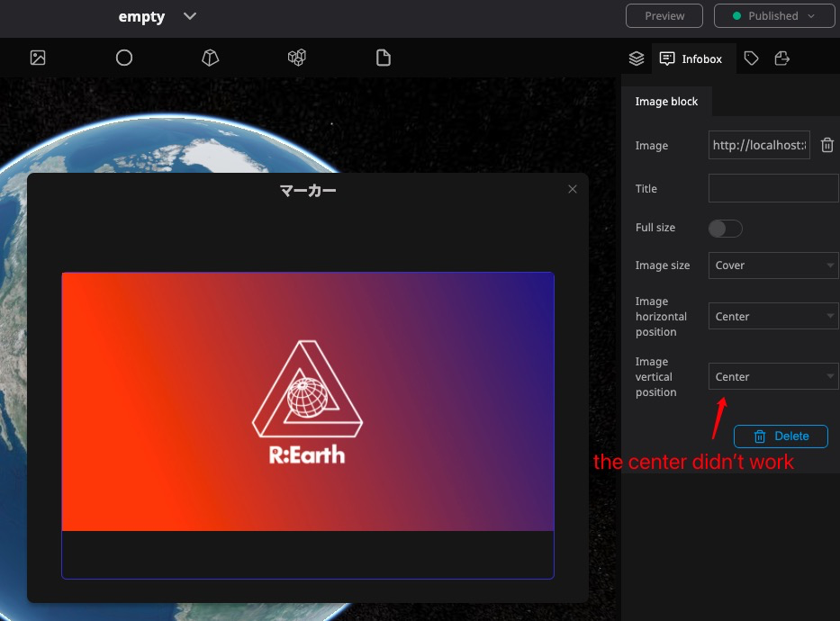Click the Preview button
This screenshot has width=840, height=621.
pyautogui.click(x=664, y=15)
